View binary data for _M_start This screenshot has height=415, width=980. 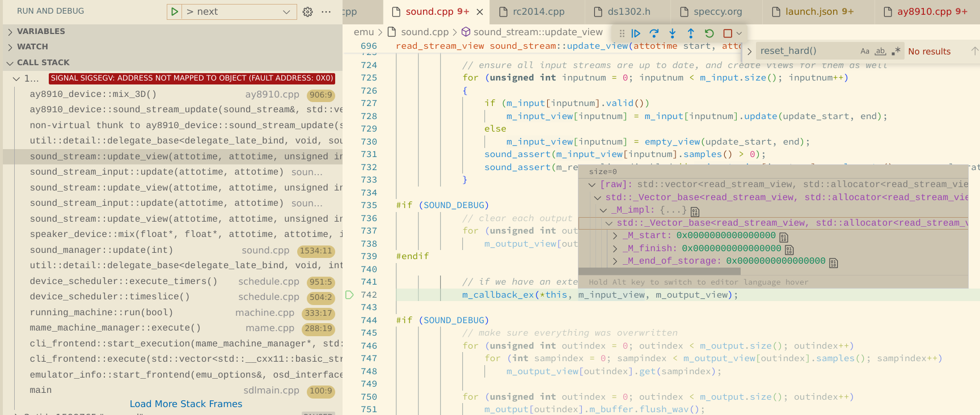point(784,237)
